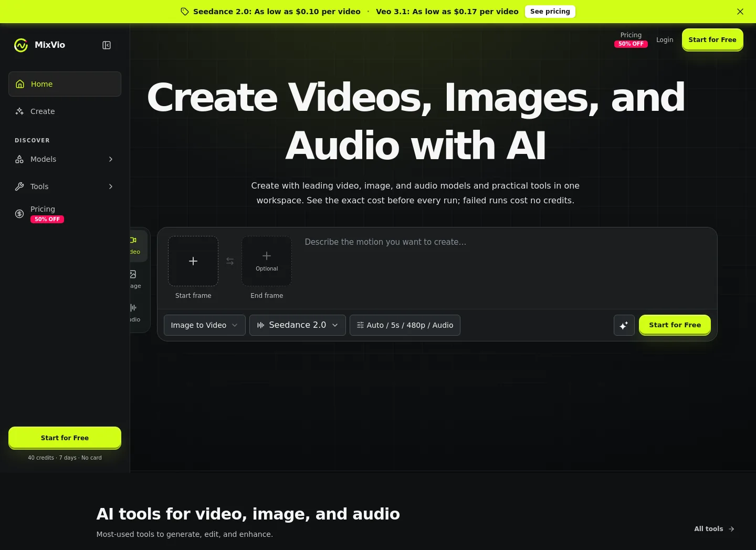The image size is (756, 550).
Task: Click the Login link
Action: (665, 40)
